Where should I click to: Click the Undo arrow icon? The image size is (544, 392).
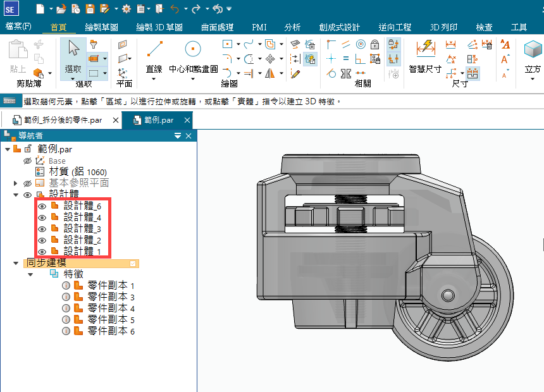pyautogui.click(x=175, y=9)
